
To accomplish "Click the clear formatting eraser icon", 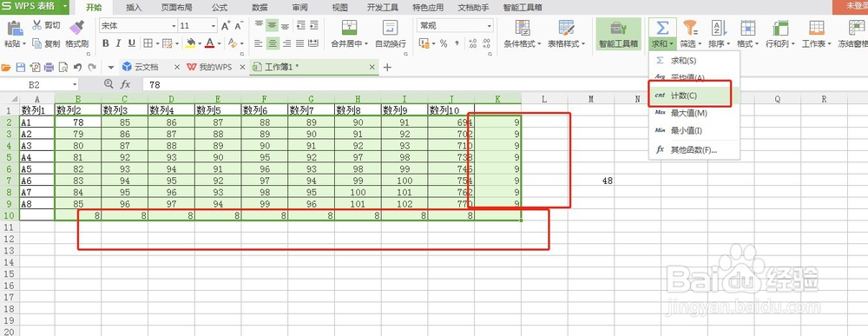I will click(x=232, y=43).
